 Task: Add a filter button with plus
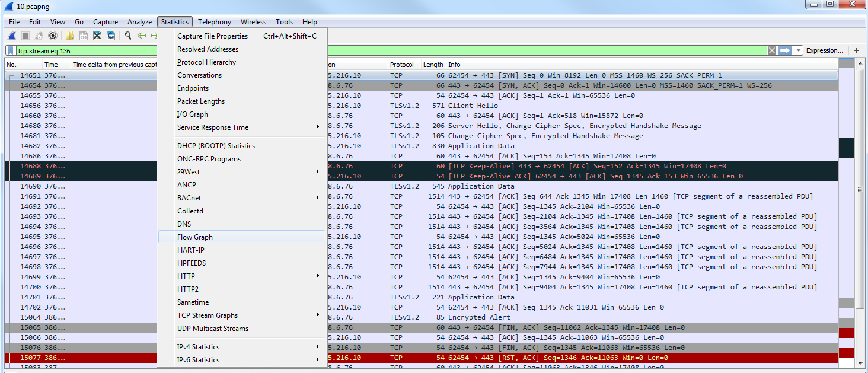coord(857,51)
